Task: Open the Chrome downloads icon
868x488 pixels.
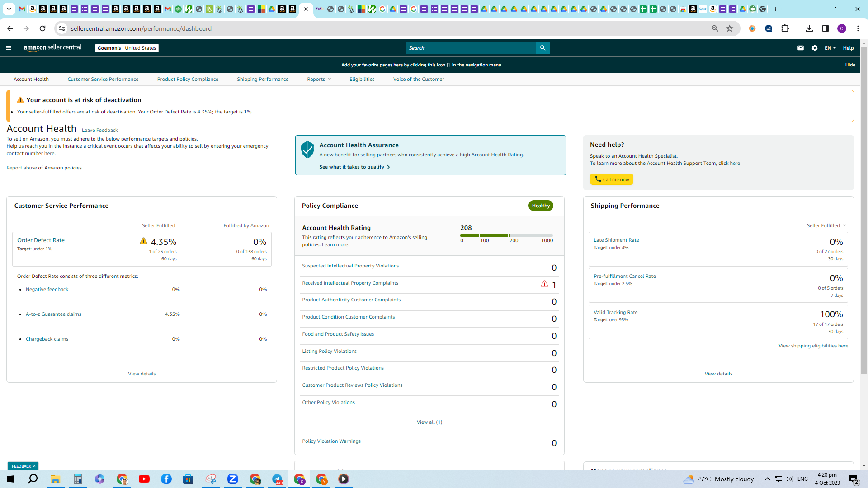Action: tap(809, 28)
